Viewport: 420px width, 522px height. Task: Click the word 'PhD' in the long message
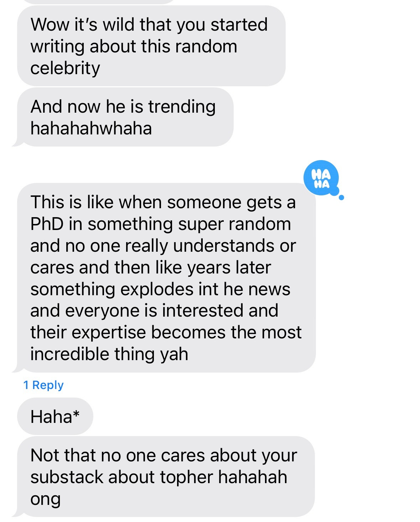point(47,224)
